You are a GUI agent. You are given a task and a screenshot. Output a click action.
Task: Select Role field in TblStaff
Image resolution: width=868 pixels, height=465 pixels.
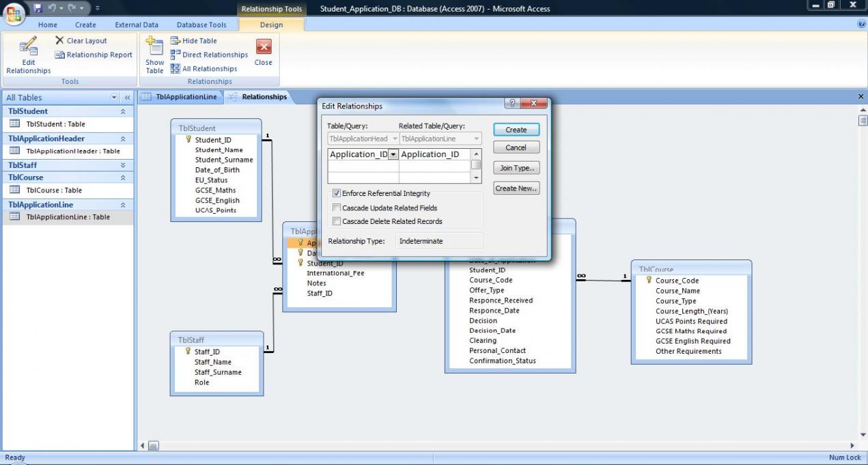[201, 382]
